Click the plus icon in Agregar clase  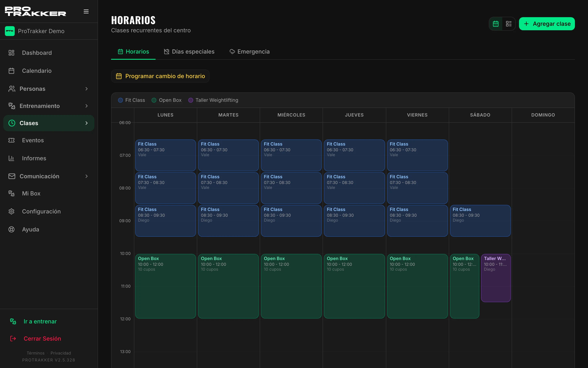coord(526,24)
